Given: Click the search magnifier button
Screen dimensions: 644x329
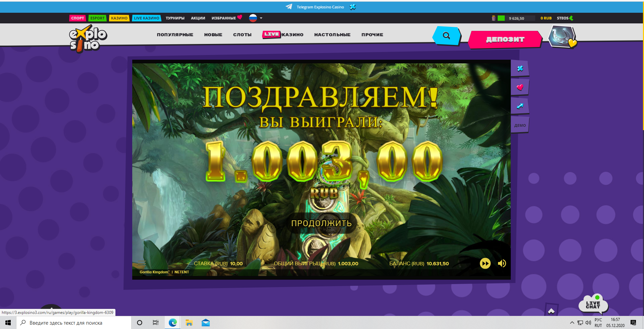Looking at the screenshot, I should click(446, 36).
